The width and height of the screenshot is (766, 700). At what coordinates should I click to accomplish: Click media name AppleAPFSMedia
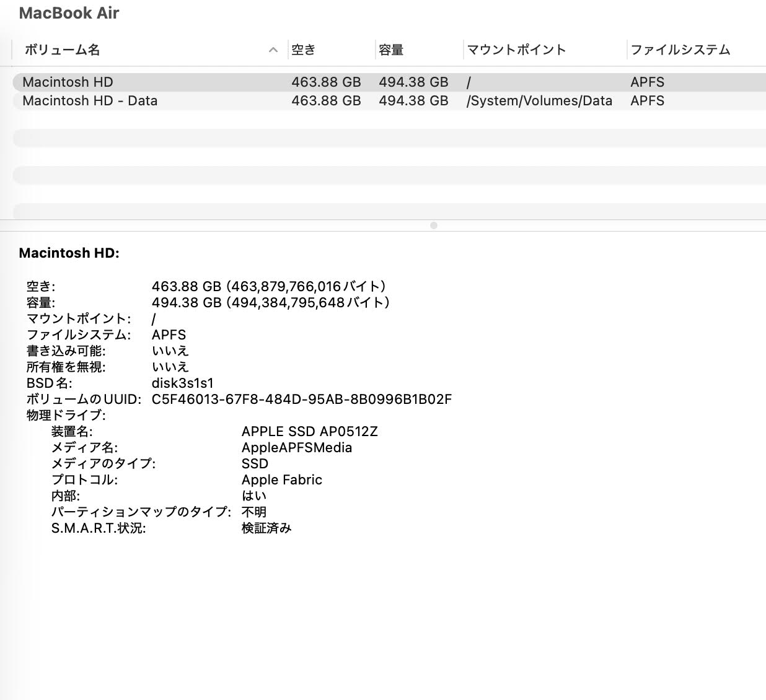coord(297,447)
